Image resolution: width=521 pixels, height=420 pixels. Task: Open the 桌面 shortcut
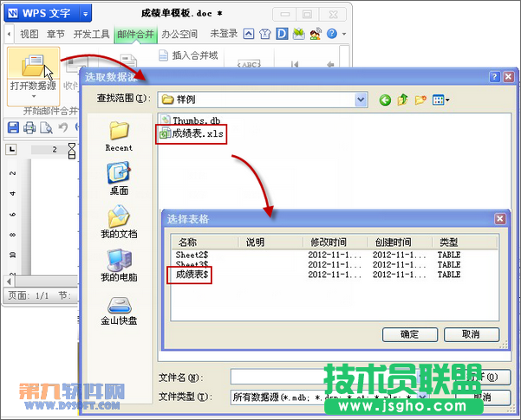pos(119,178)
